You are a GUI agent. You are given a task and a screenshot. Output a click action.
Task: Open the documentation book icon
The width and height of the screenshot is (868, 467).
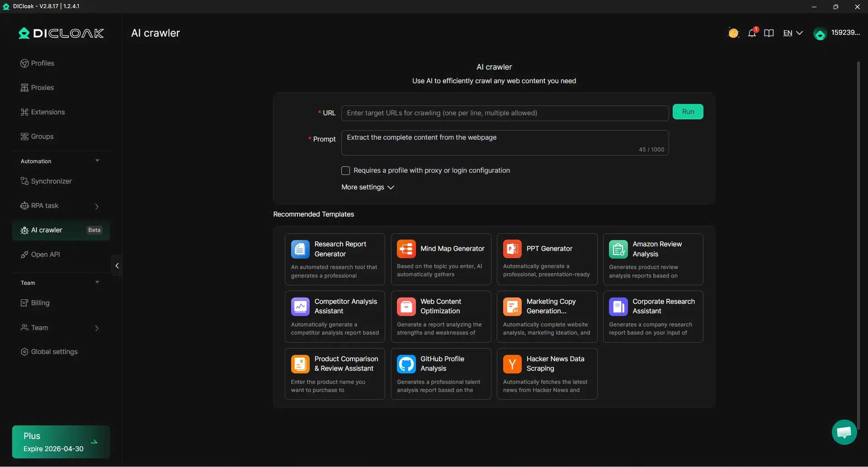769,33
